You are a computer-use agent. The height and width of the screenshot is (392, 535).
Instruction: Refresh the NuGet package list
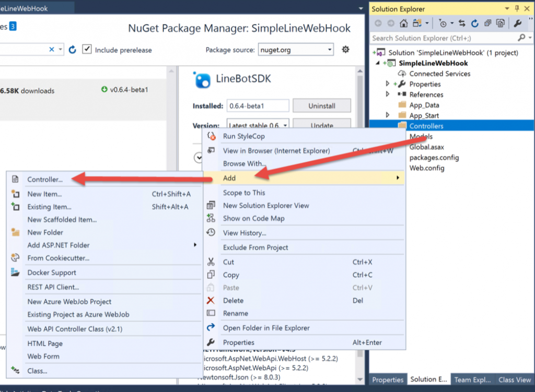pos(72,50)
